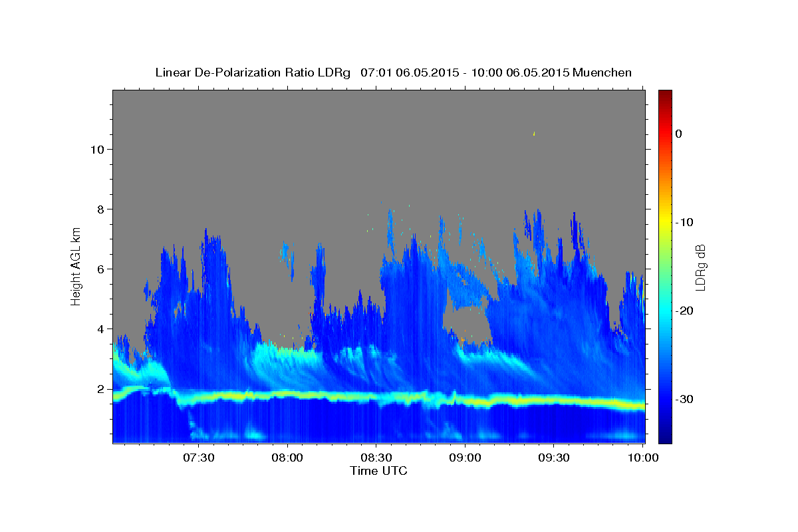Select the 'Muenchen' location text in title
This screenshot has height=532, width=798.
pos(602,72)
